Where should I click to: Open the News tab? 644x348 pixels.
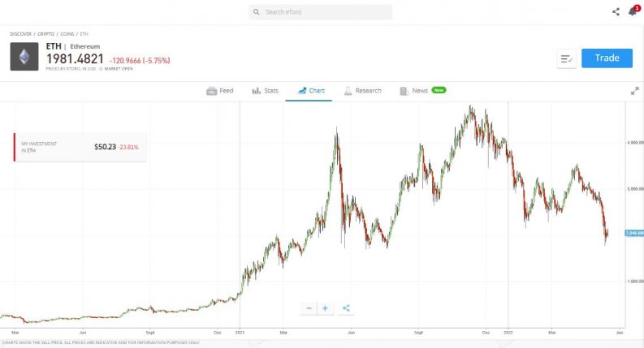[419, 91]
